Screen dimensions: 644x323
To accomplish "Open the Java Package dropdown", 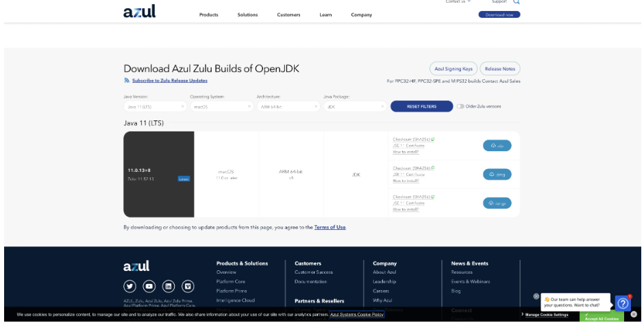I will (355, 106).
